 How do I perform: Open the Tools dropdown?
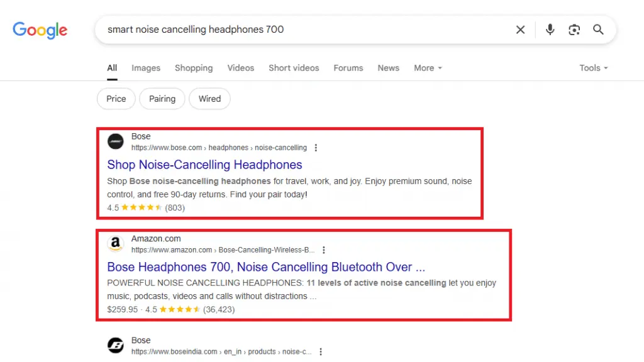pyautogui.click(x=593, y=68)
